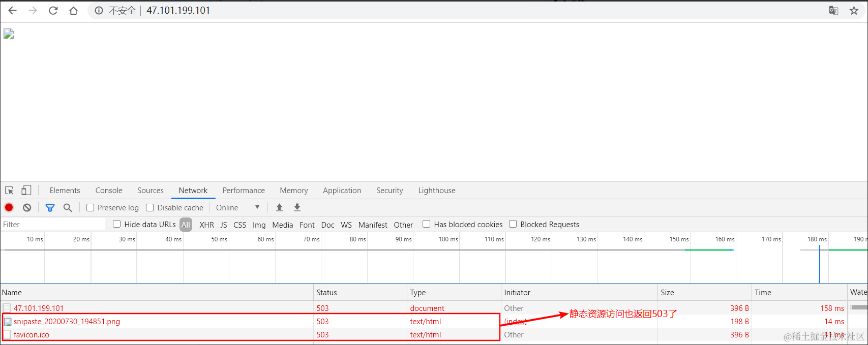This screenshot has height=345, width=868.
Task: Sort requests by the Size column
Action: click(x=705, y=292)
